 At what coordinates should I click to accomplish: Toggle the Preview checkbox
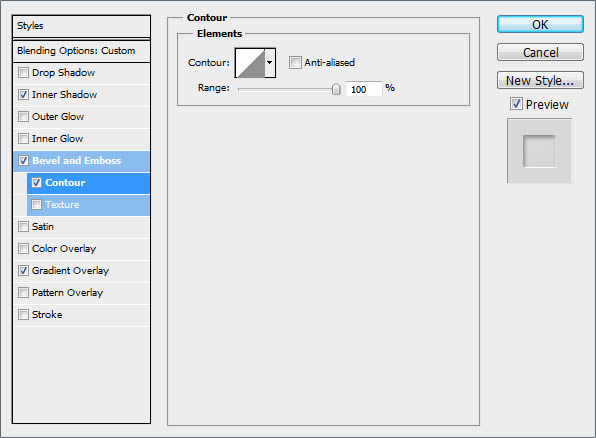pyautogui.click(x=516, y=103)
